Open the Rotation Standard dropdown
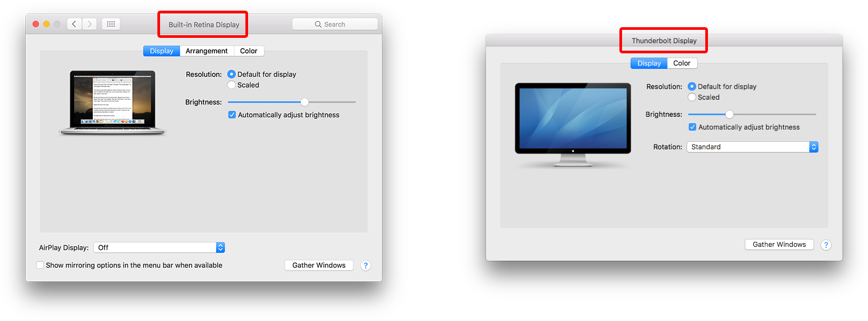 [x=752, y=147]
